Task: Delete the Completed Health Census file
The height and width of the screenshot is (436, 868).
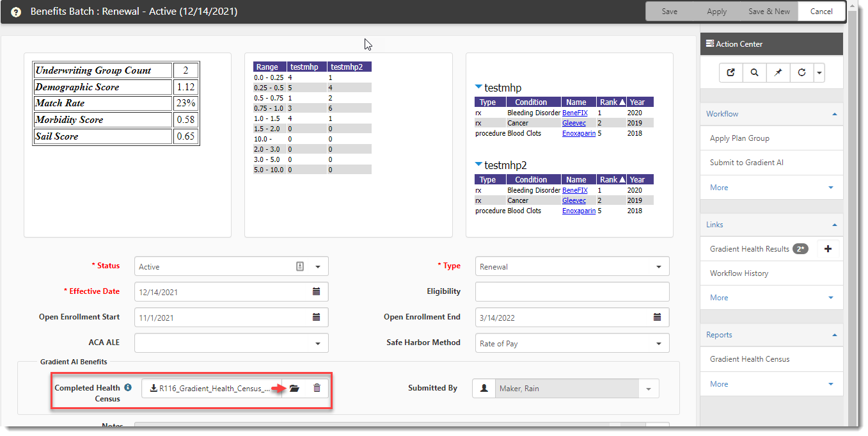Action: click(317, 388)
